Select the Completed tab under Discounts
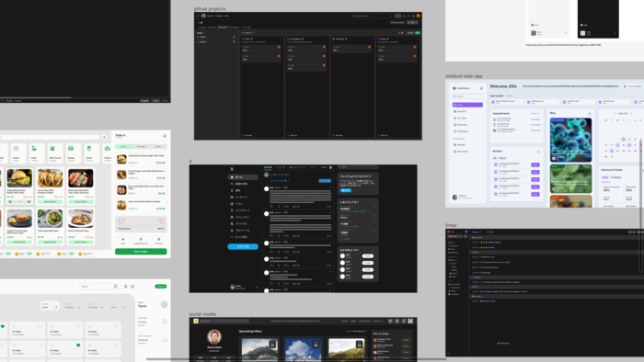644x362 pixels. click(616, 177)
